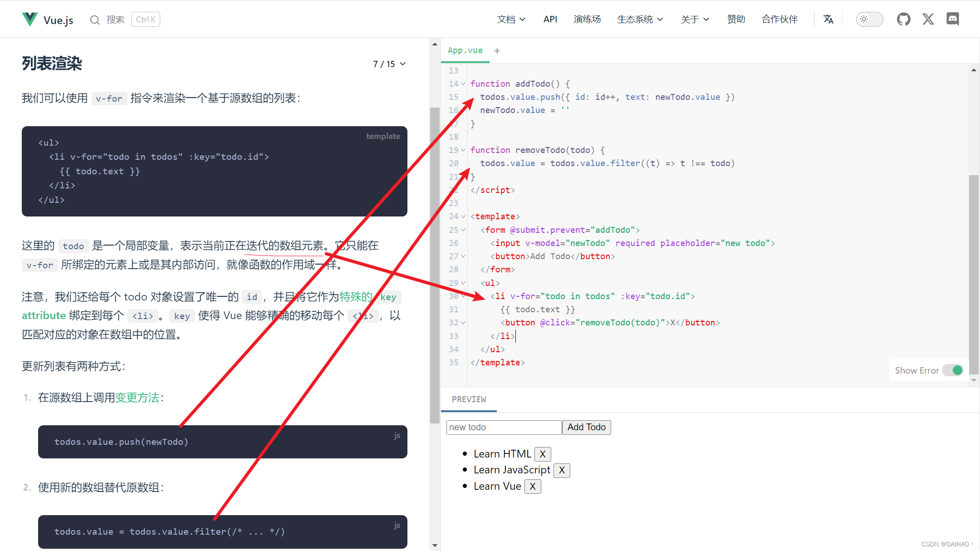Click the 列表渲染 heading
Image resolution: width=980 pixels, height=551 pixels.
click(x=52, y=64)
